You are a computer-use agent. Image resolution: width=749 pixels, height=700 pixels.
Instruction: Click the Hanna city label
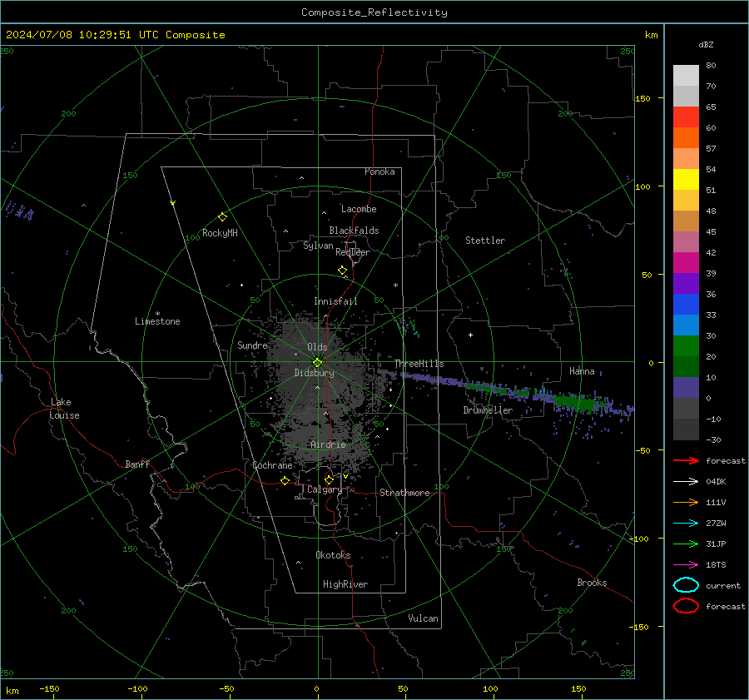(x=582, y=371)
